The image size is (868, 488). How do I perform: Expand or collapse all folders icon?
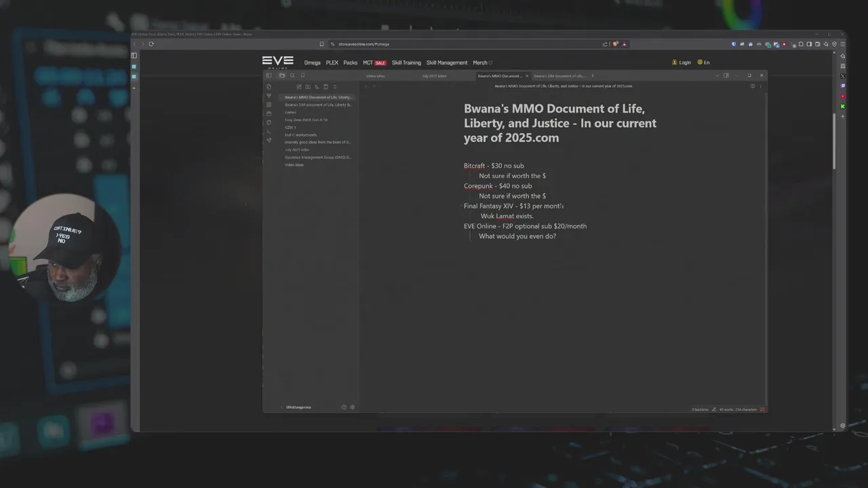coord(334,87)
